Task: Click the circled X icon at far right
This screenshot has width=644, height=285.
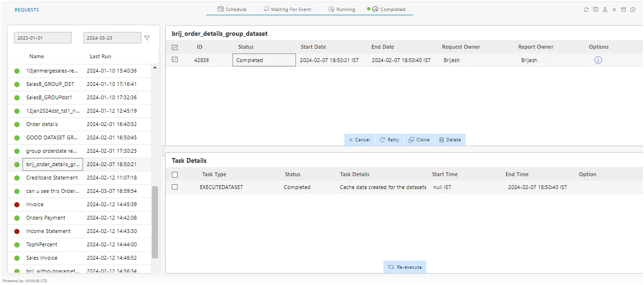Action: [x=633, y=10]
